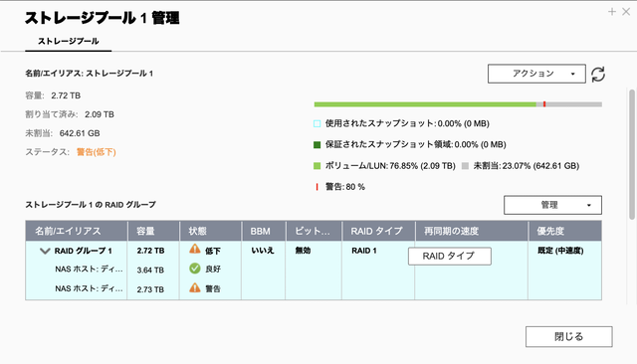Click the RAID 1 type cell
The height and width of the screenshot is (364, 637).
[364, 251]
